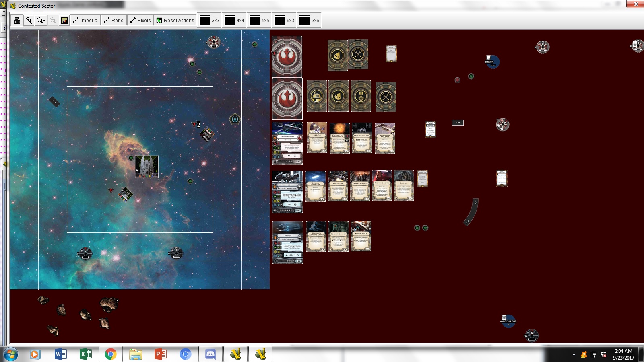Set the 3x6 play area

click(x=309, y=21)
